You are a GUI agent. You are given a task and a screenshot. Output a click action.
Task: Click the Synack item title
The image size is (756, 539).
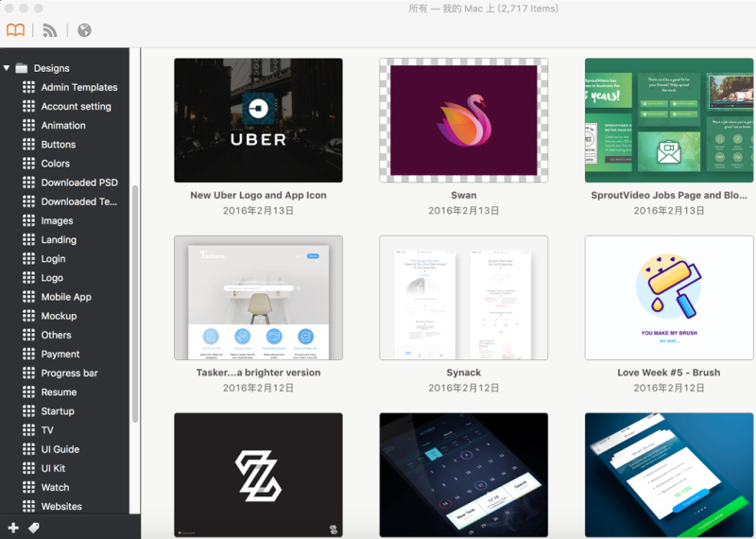click(464, 373)
